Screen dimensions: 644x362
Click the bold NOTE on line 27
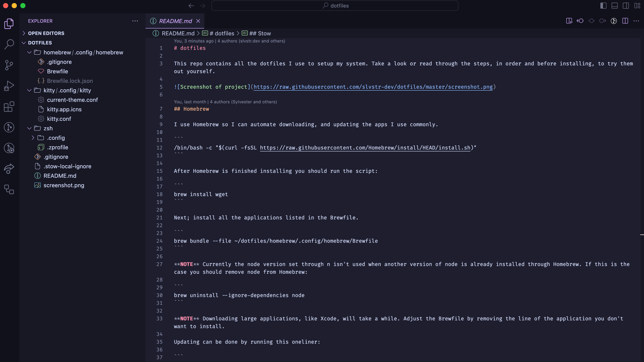[186, 264]
